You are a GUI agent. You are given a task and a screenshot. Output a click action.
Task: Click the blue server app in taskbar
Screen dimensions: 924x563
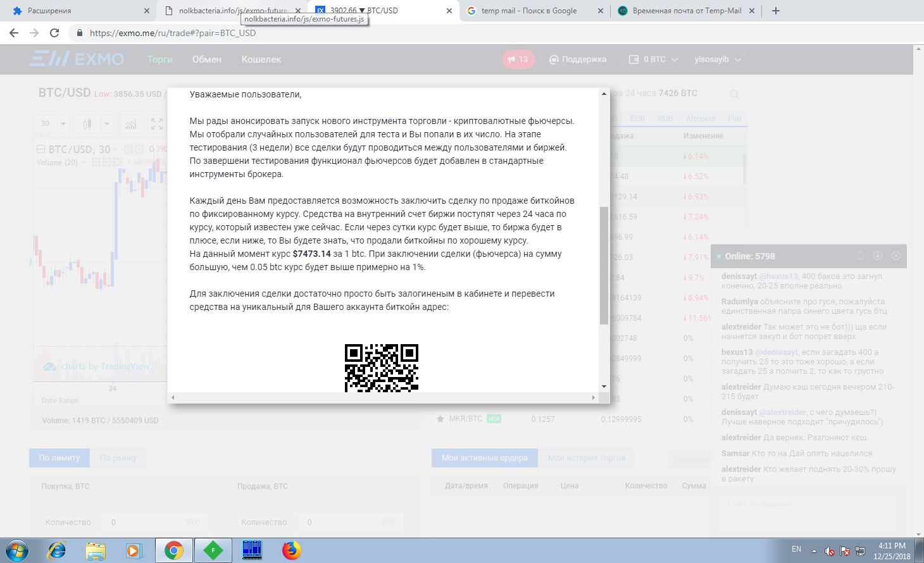pyautogui.click(x=252, y=550)
